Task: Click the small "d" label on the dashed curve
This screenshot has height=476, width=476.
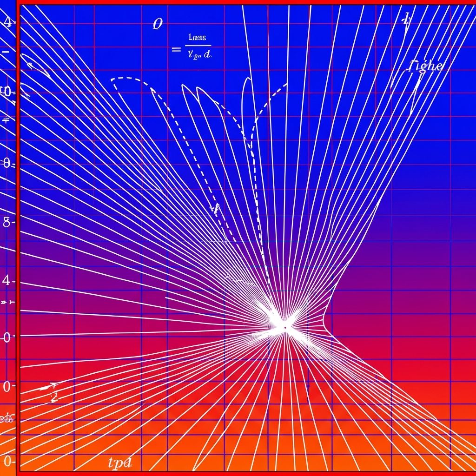Action: (214, 208)
